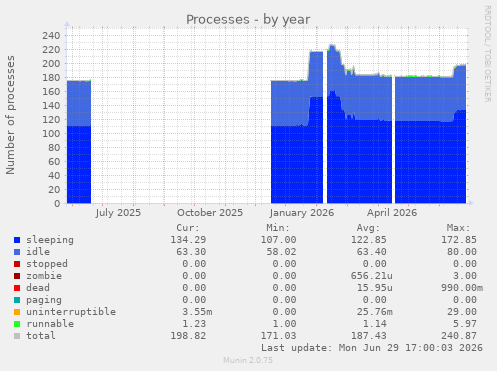Click uninterruptible maximum value 29.00

pyautogui.click(x=462, y=312)
